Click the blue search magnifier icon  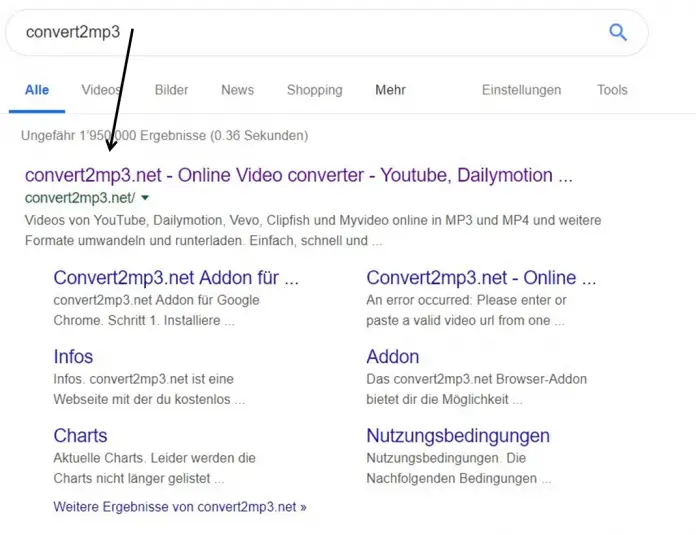618,32
